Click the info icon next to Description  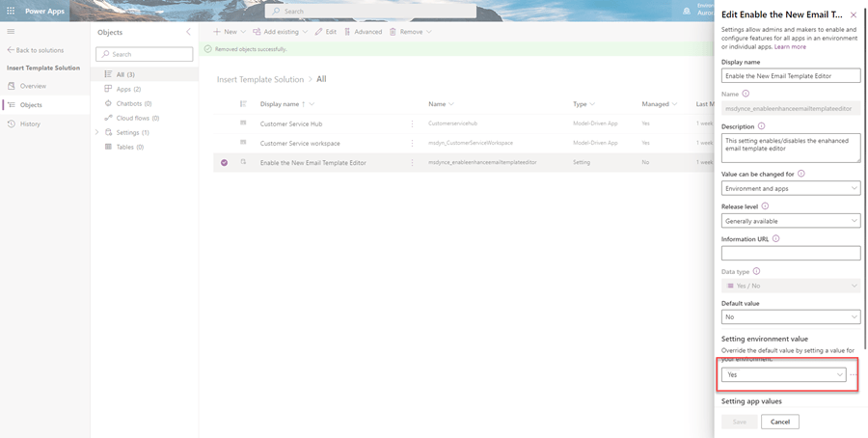(762, 126)
